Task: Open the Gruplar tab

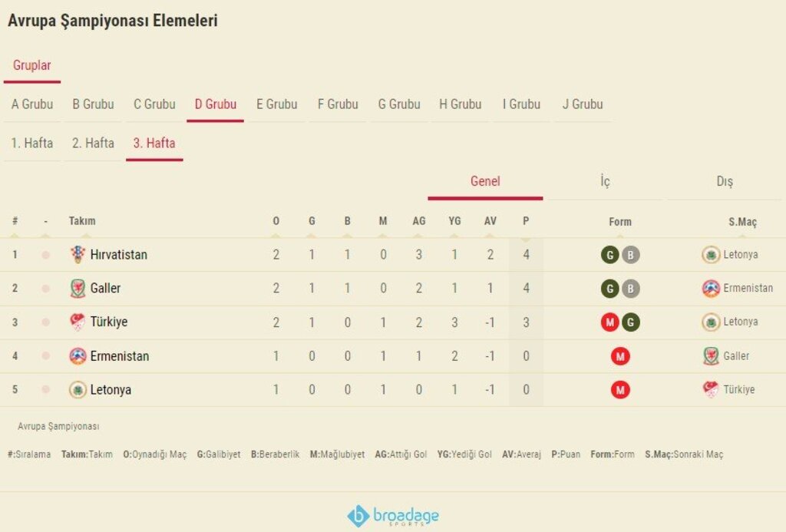Action: 32,66
